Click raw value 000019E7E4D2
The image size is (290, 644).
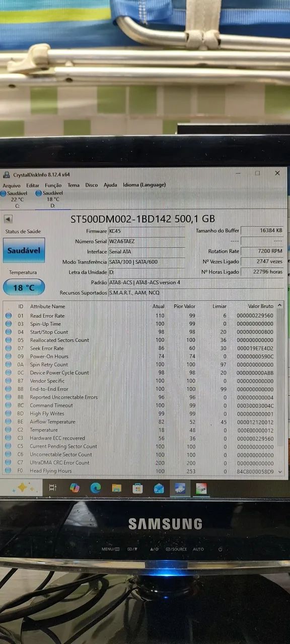pyautogui.click(x=255, y=348)
